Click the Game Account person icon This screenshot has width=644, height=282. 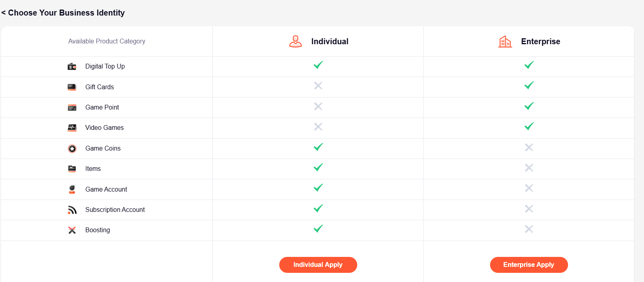72,190
